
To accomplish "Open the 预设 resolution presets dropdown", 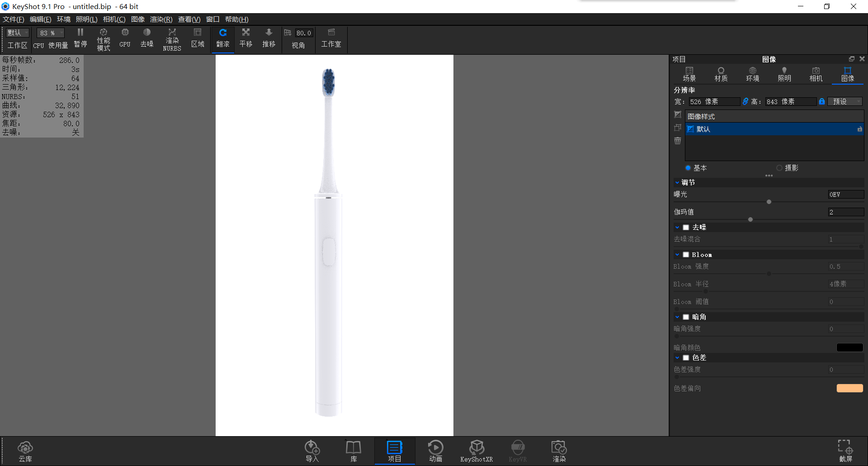I will [844, 101].
